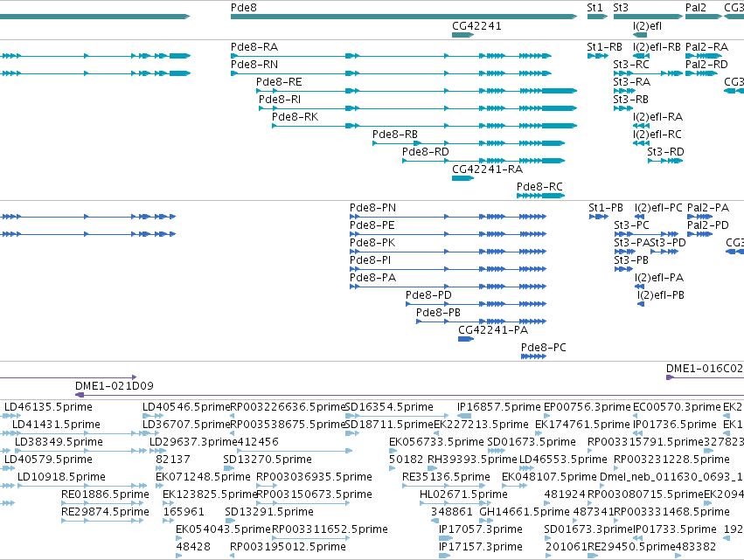744x560 pixels.
Task: Select protein Pde8-PB
Action: [x=481, y=322]
